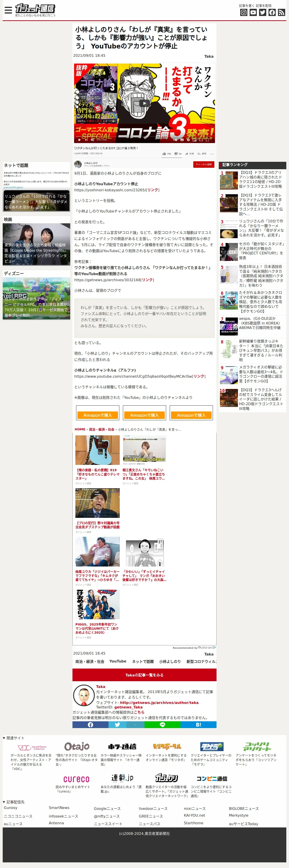Open the 俺の楽器・私の愛機 919 recommended article
The image size is (289, 868).
pos(97,460)
